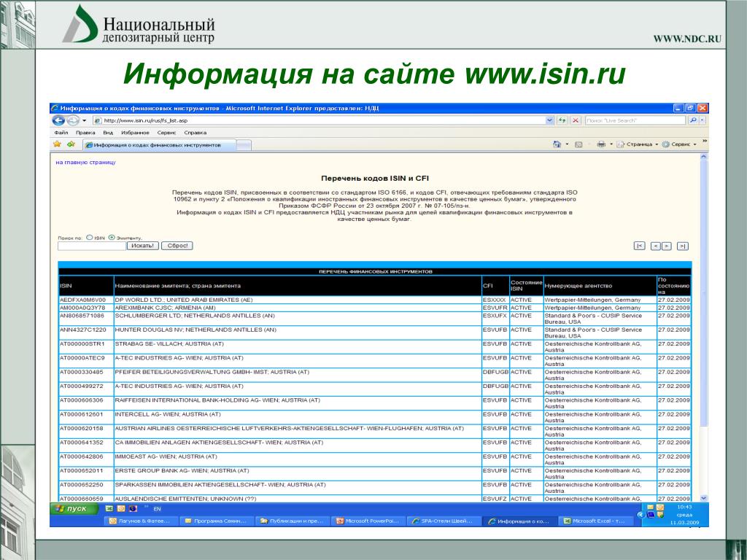Open the recent pages dropdown arrow
The width and height of the screenshot is (747, 560).
tap(85, 120)
